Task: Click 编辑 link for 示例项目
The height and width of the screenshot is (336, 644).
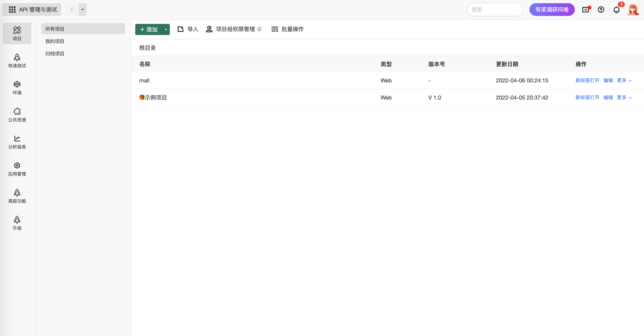Action: pos(608,98)
